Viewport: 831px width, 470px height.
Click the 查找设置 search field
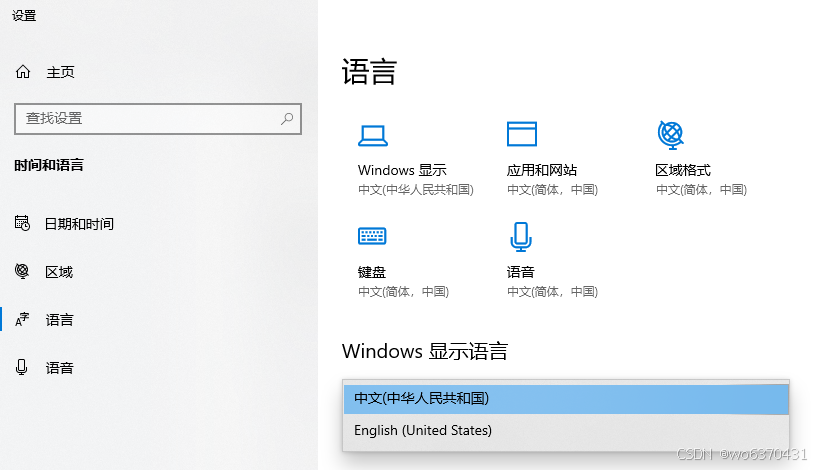click(x=158, y=119)
